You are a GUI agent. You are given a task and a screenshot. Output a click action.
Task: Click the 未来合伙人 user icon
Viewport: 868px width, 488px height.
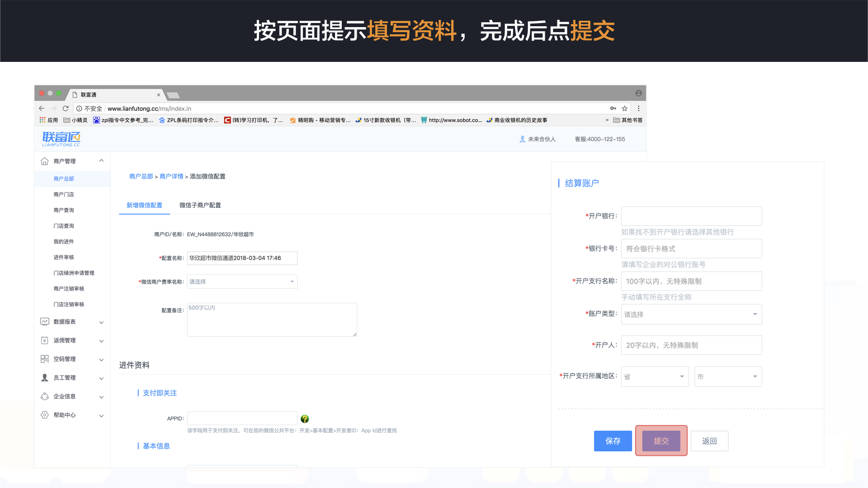click(x=522, y=139)
